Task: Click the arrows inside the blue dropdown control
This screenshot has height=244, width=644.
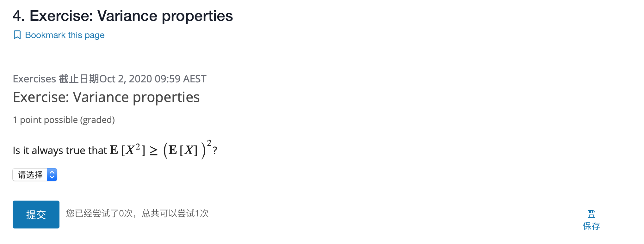Action: pyautogui.click(x=52, y=175)
